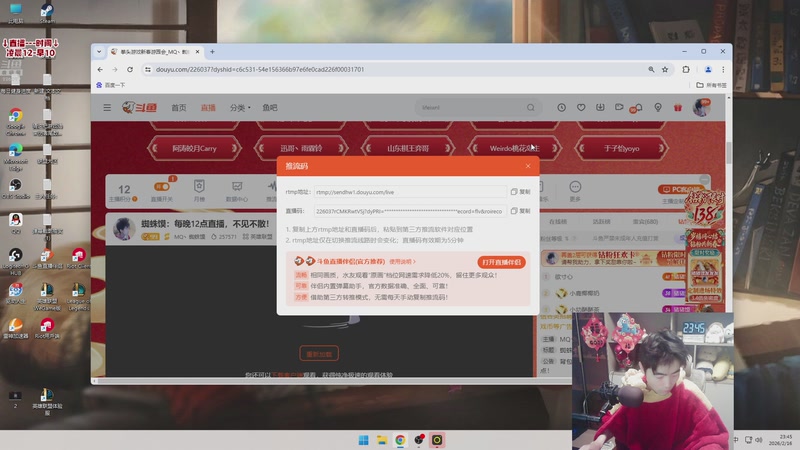Click the location pin icon in header

tap(658, 107)
